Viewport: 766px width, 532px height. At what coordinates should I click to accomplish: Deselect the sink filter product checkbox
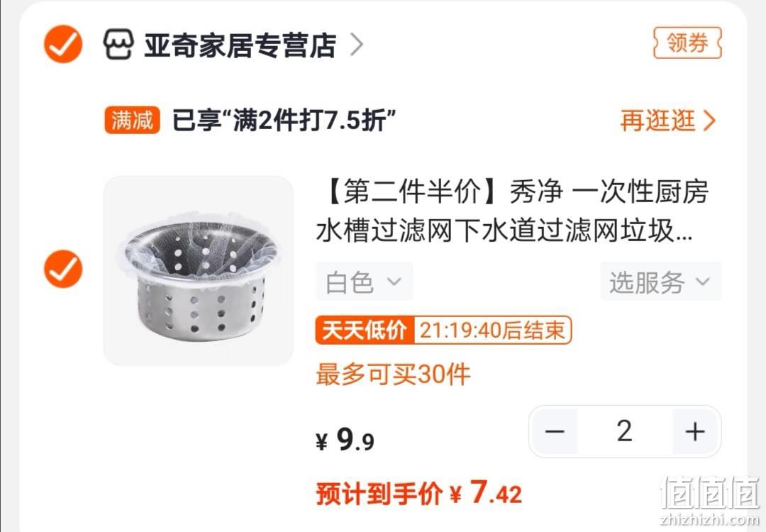(x=63, y=269)
